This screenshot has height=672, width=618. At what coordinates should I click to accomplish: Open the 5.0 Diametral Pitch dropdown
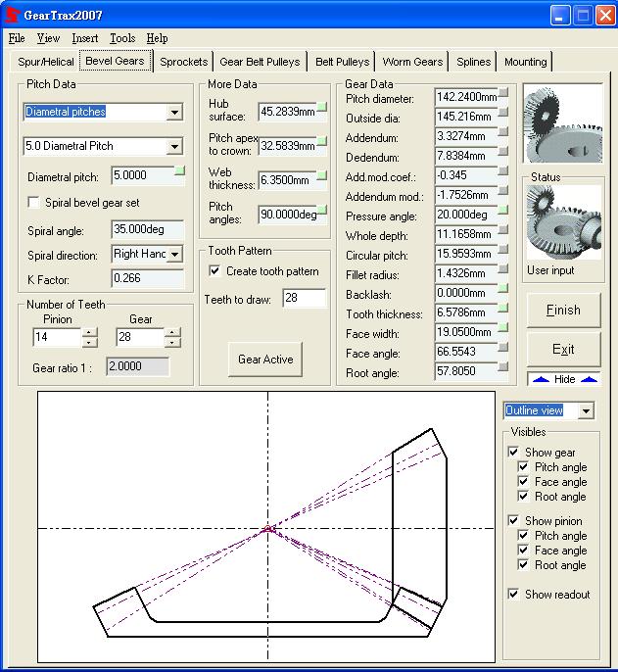click(x=174, y=147)
